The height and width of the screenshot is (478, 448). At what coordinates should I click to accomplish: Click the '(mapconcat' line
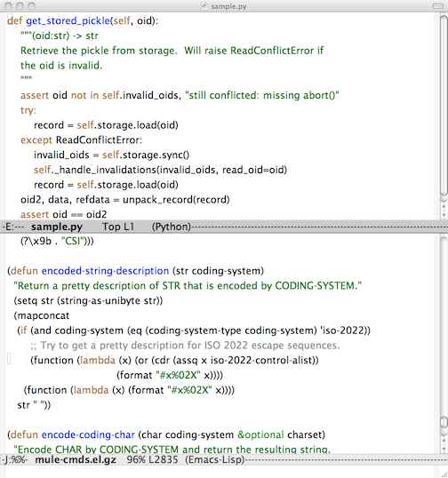(42, 315)
